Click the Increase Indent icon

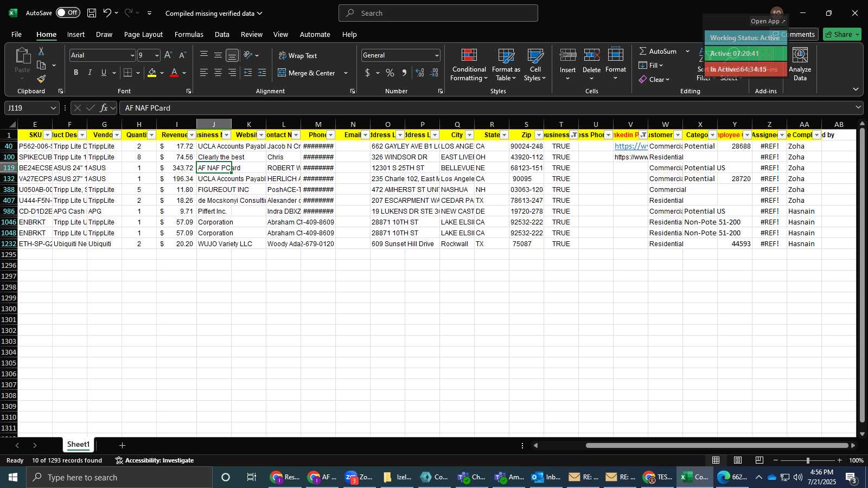click(262, 73)
